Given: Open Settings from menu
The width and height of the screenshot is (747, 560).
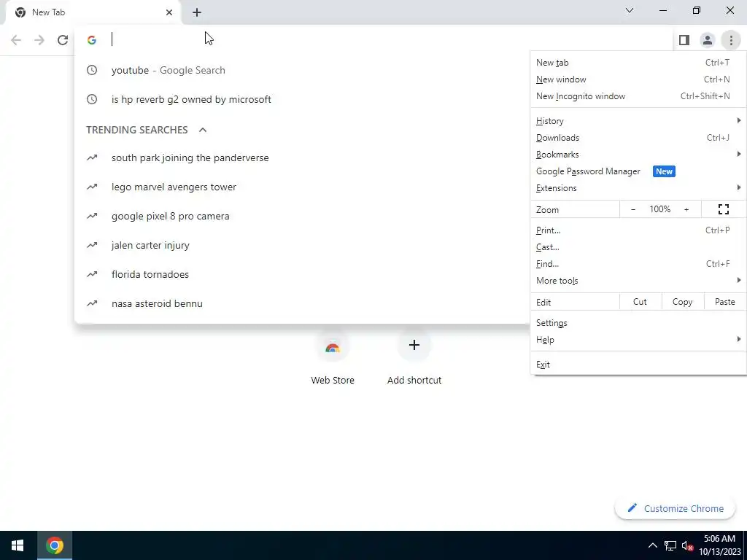Looking at the screenshot, I should coord(638,323).
